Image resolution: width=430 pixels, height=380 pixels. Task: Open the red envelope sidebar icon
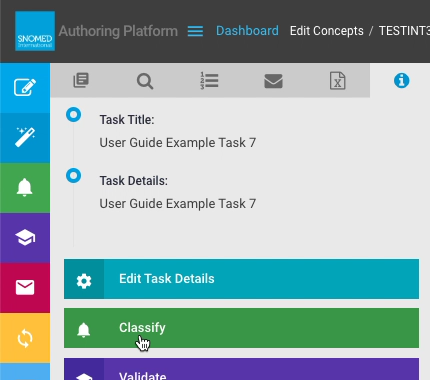click(25, 288)
